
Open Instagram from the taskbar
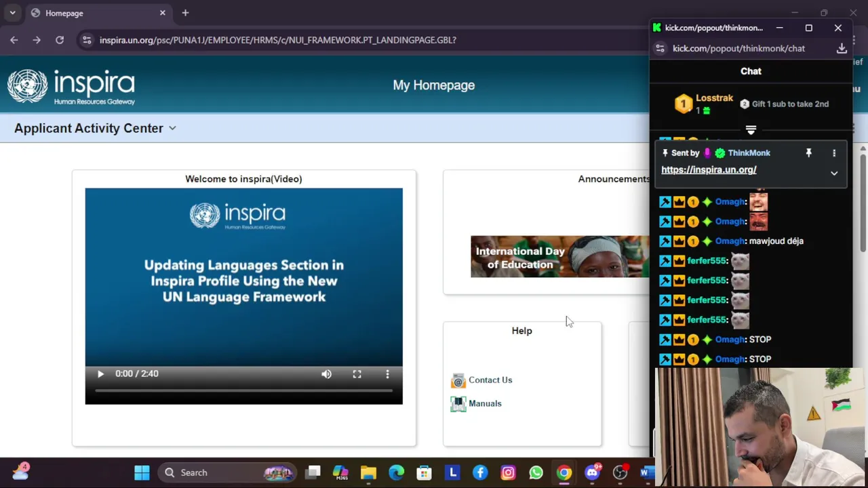click(x=508, y=472)
